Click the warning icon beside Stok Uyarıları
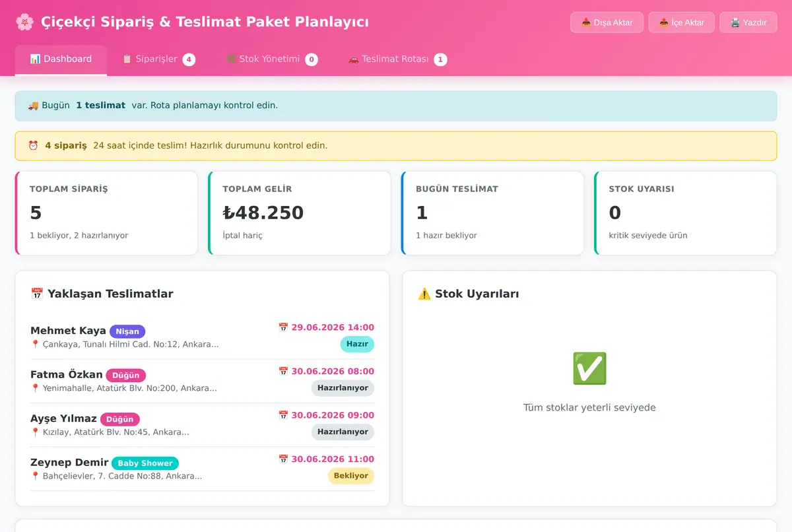 pyautogui.click(x=424, y=294)
